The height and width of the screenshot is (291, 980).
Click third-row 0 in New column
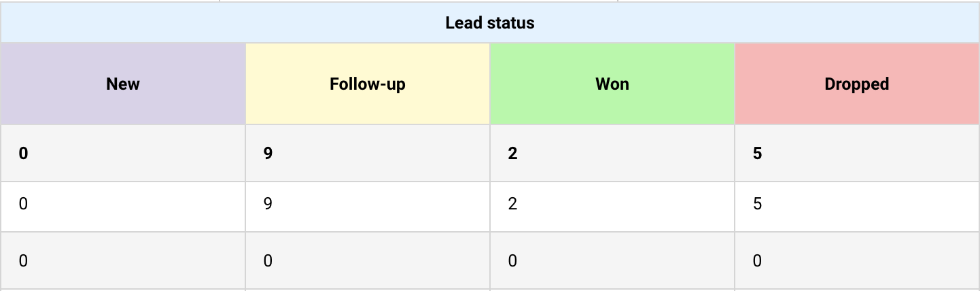(x=24, y=261)
